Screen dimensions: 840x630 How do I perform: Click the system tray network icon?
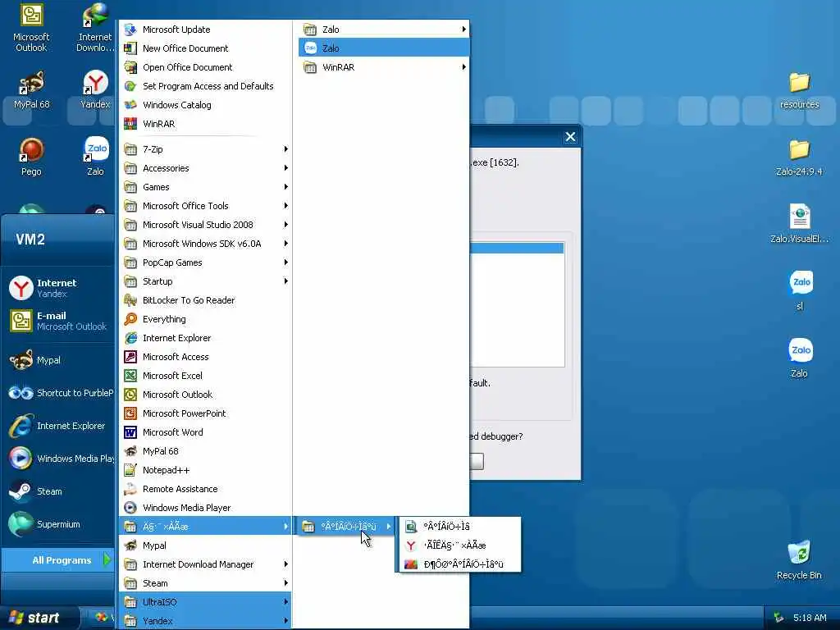(x=778, y=618)
